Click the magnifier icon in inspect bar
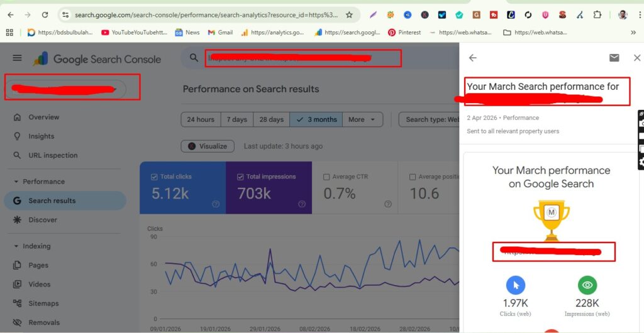The width and height of the screenshot is (644, 333). coord(194,58)
